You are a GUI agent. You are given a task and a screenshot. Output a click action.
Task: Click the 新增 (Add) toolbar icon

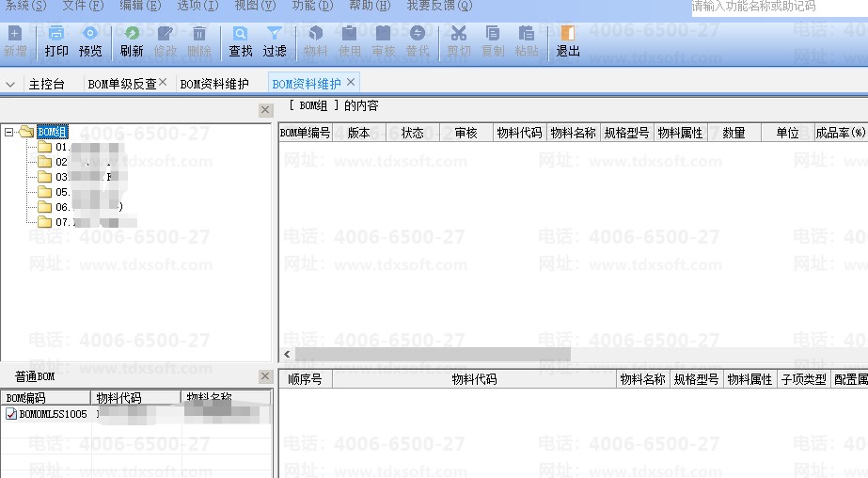click(15, 41)
